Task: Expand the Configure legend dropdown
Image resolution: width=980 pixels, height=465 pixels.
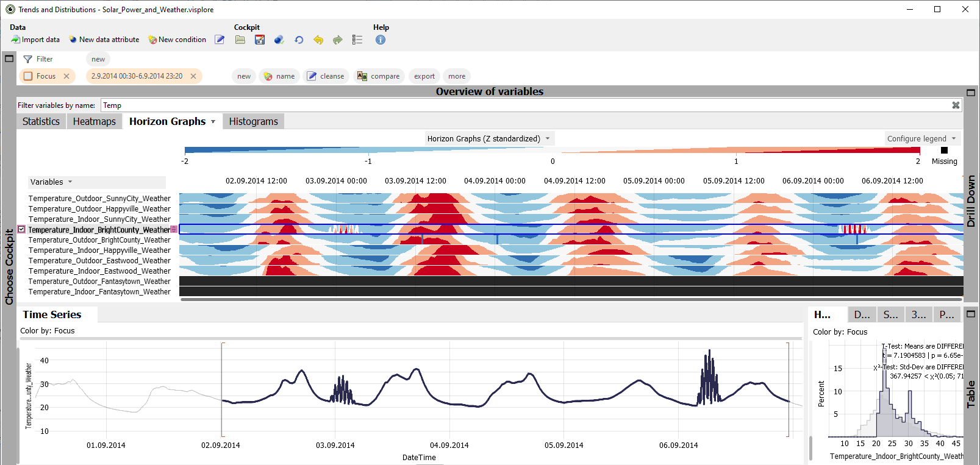Action: pos(921,138)
